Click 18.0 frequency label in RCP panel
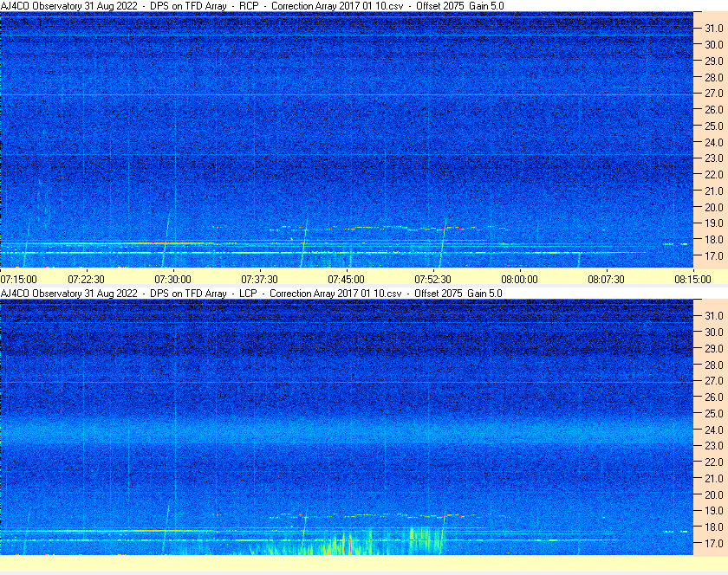The image size is (728, 575). pyautogui.click(x=714, y=240)
